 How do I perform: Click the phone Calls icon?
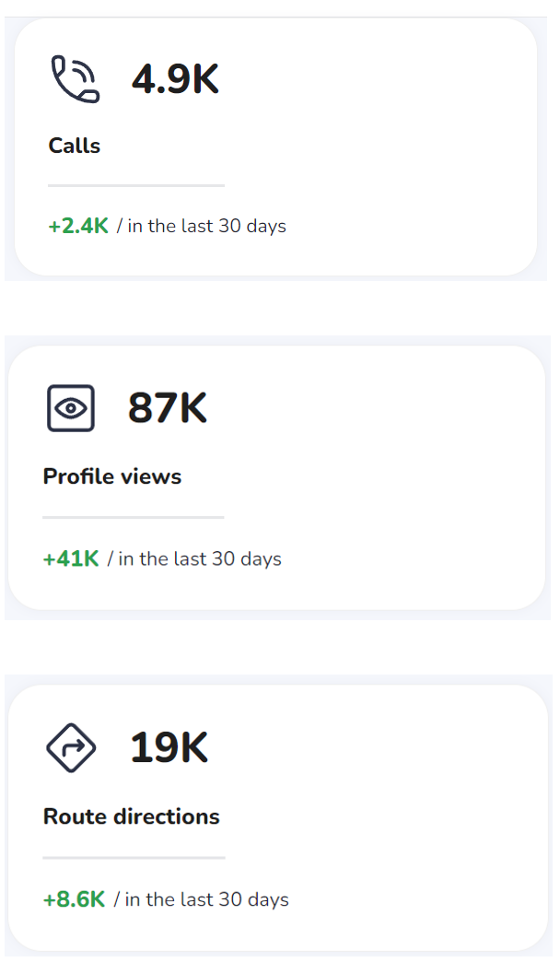pyautogui.click(x=75, y=78)
